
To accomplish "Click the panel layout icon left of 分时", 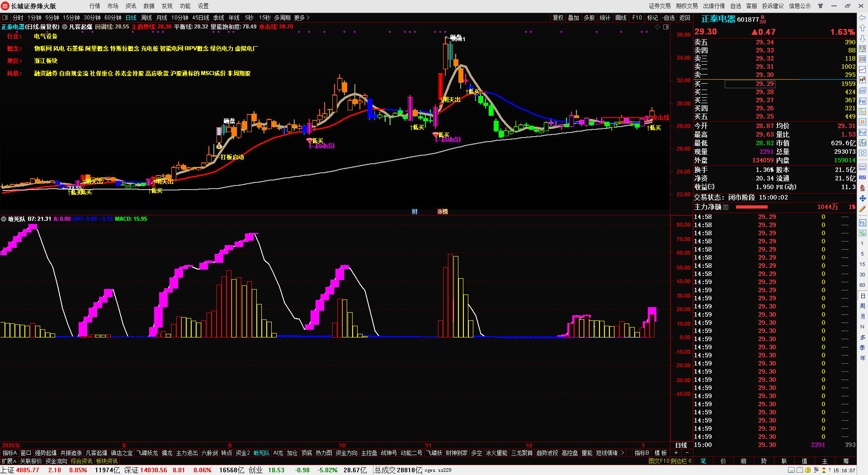I will tap(5, 18).
